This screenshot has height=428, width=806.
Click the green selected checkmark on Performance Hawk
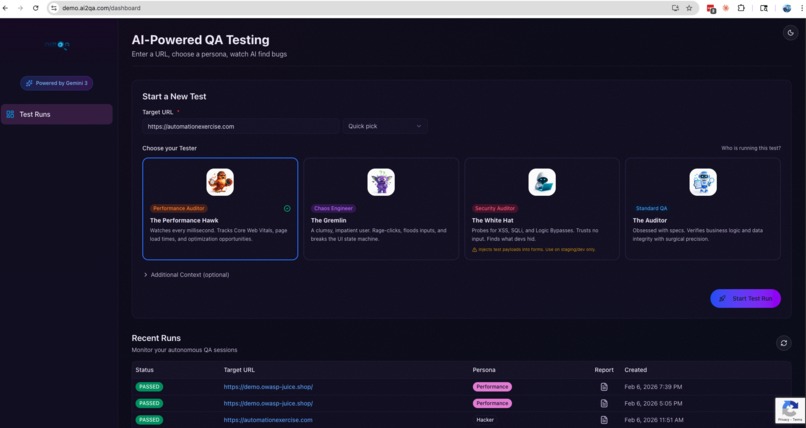coord(287,209)
